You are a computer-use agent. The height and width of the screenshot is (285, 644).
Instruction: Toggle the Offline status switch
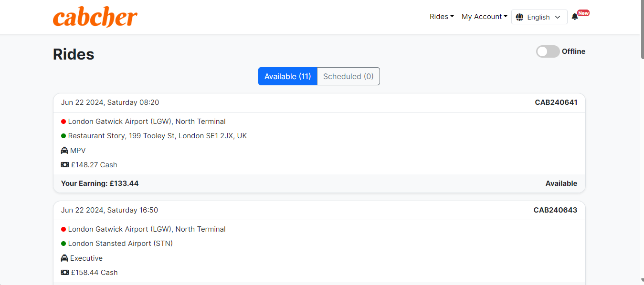pyautogui.click(x=548, y=51)
